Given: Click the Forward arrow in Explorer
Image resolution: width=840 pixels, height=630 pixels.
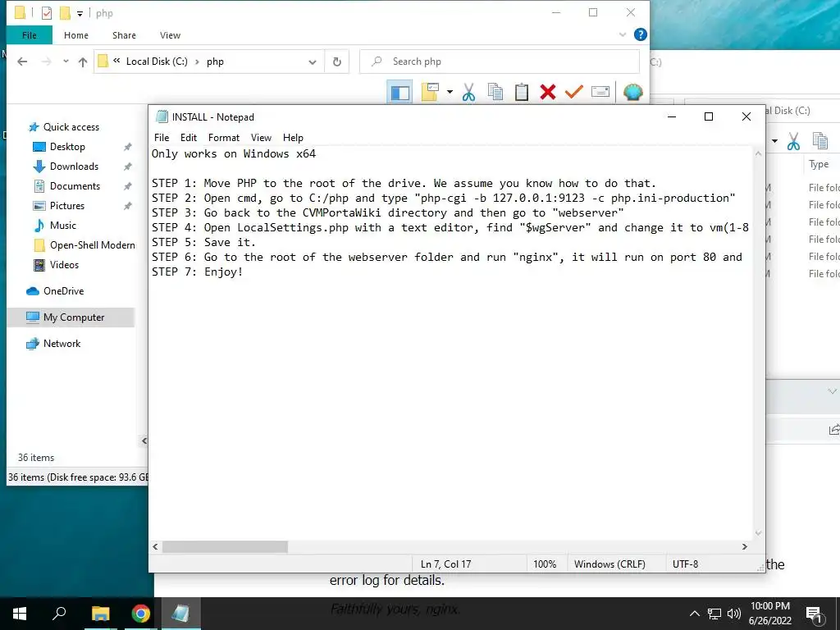Looking at the screenshot, I should pos(47,62).
